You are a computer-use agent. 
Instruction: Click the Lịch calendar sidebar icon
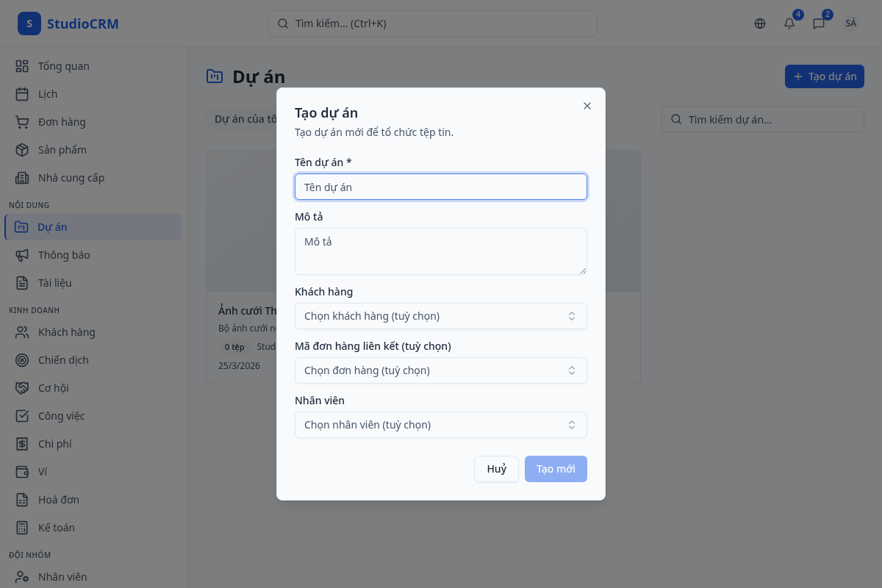coord(22,94)
